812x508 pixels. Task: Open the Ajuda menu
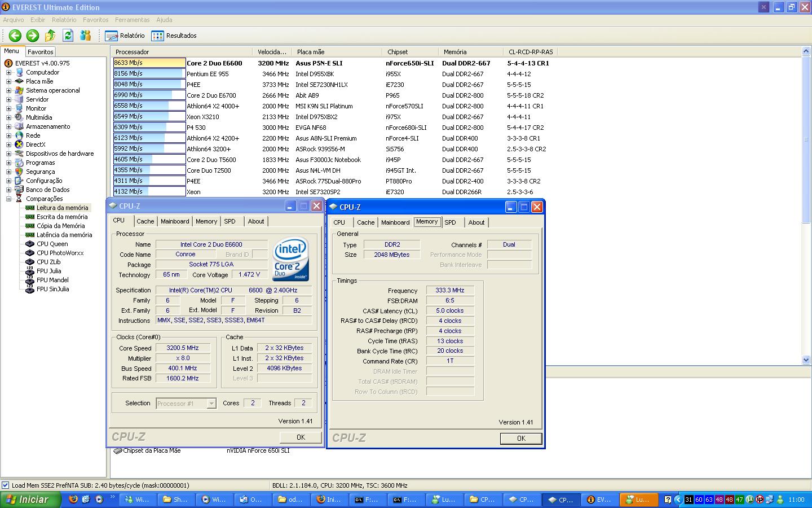coord(164,20)
